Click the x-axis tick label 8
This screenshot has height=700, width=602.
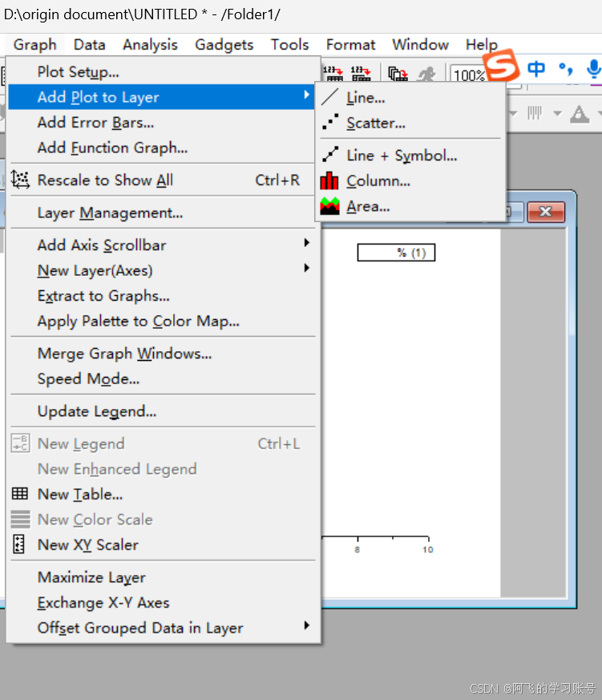click(x=357, y=549)
